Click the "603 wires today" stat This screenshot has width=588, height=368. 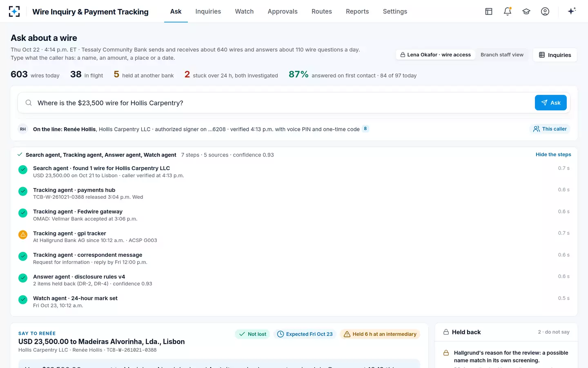[x=35, y=74]
